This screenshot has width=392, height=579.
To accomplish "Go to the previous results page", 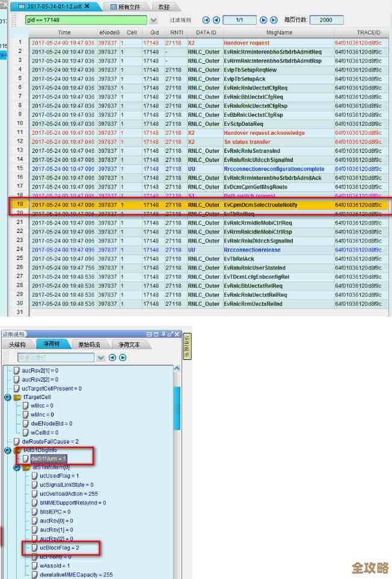I will coord(216,20).
